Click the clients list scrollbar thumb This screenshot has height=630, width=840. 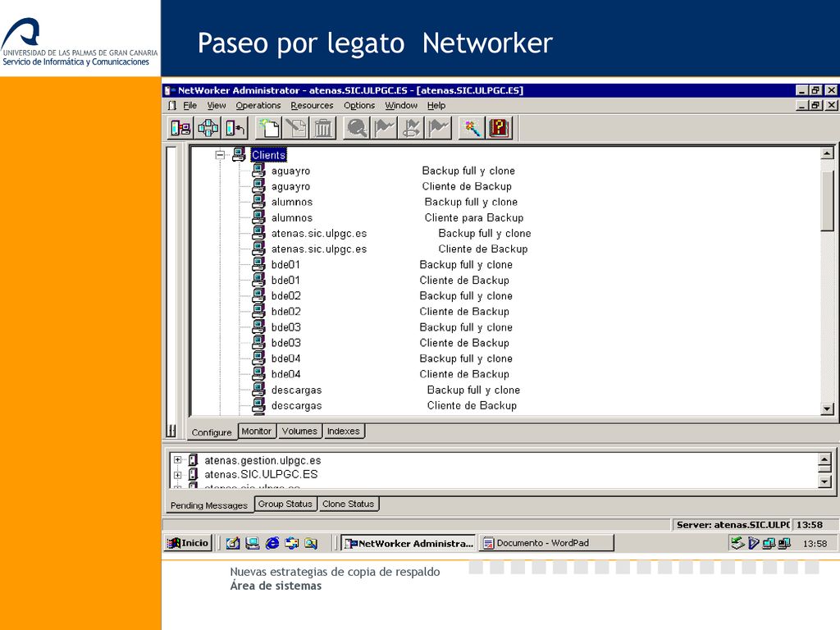[x=827, y=201]
